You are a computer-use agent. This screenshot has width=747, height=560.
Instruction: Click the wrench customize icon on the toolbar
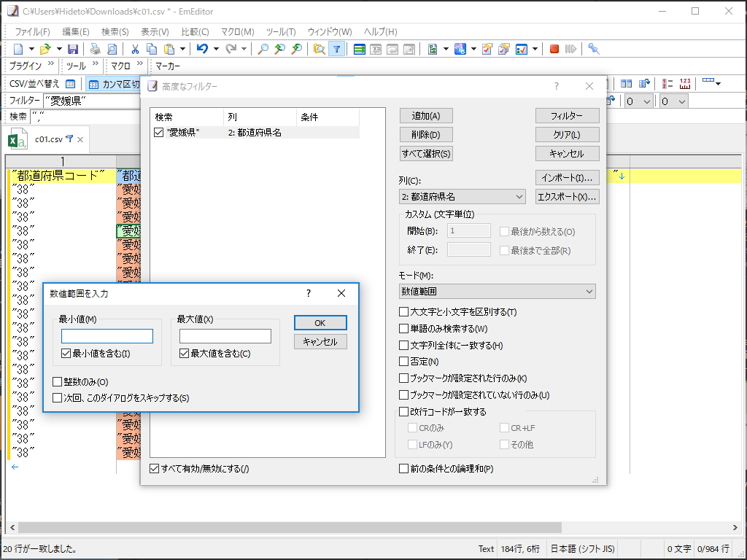click(x=595, y=48)
